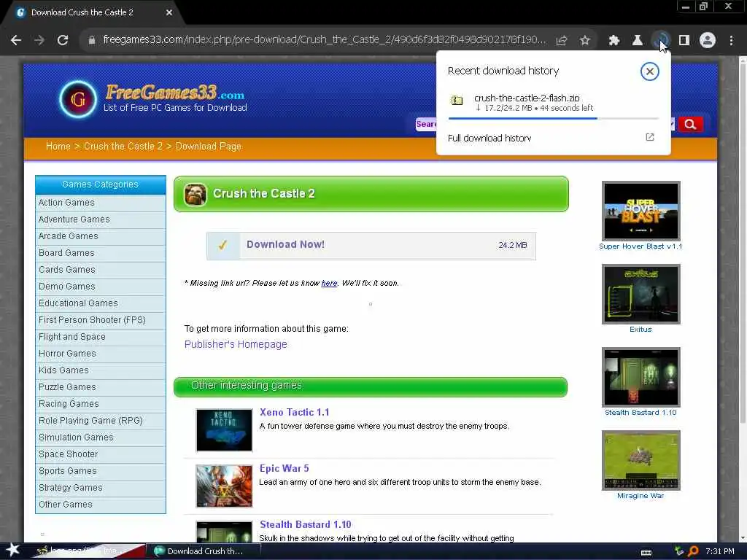Image resolution: width=747 pixels, height=560 pixels.
Task: Go back using the browser back arrow
Action: 16,41
